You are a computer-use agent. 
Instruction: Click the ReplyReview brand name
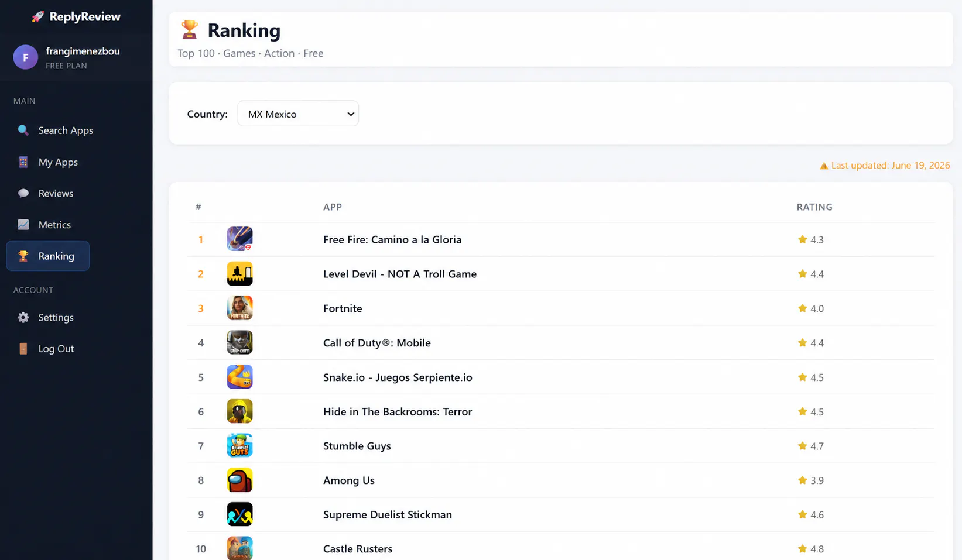click(x=85, y=17)
